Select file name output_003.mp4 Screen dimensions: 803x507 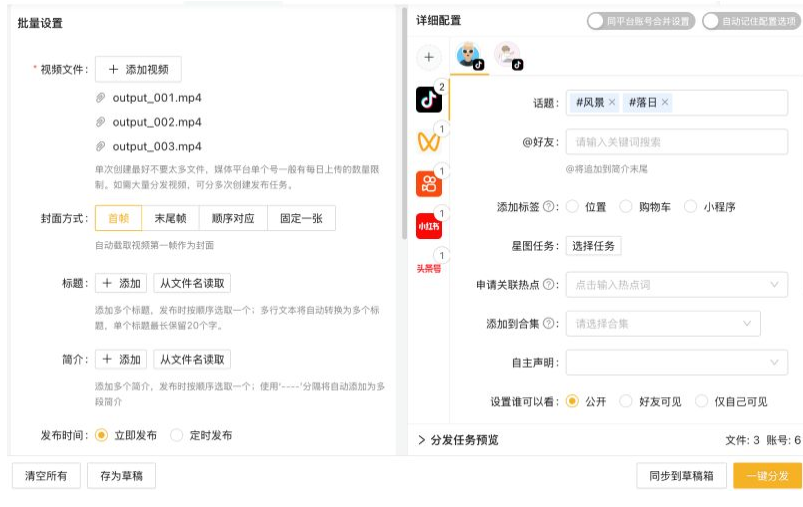157,146
